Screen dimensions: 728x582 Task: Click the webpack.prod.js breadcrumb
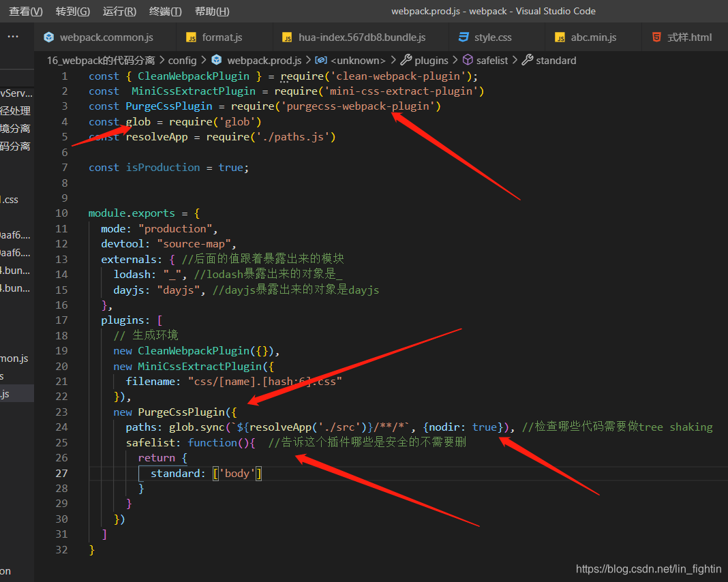[x=264, y=61]
